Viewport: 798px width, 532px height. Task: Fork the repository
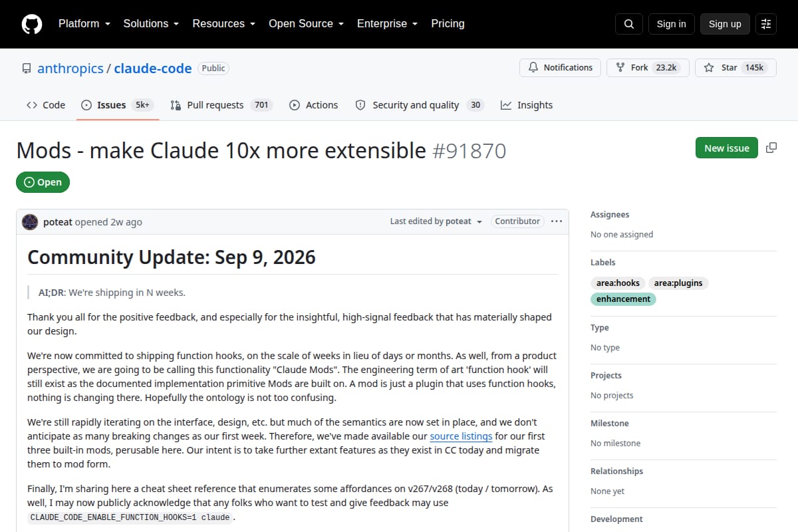click(x=648, y=68)
